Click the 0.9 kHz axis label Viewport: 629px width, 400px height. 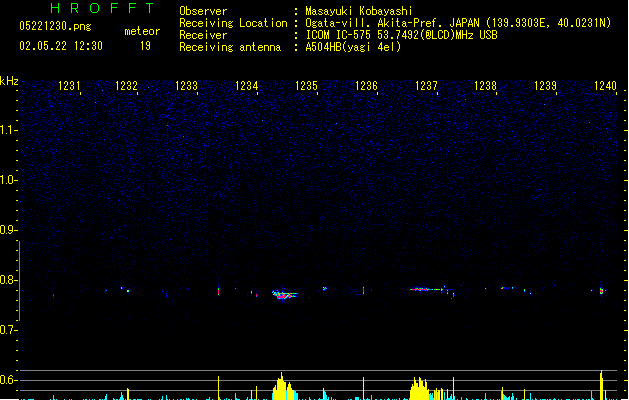pos(8,230)
